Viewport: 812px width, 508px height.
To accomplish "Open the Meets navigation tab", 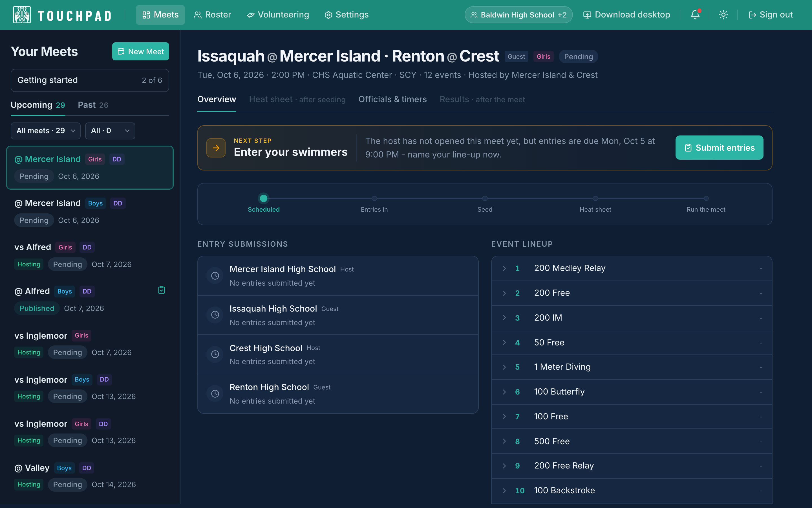I will [160, 15].
